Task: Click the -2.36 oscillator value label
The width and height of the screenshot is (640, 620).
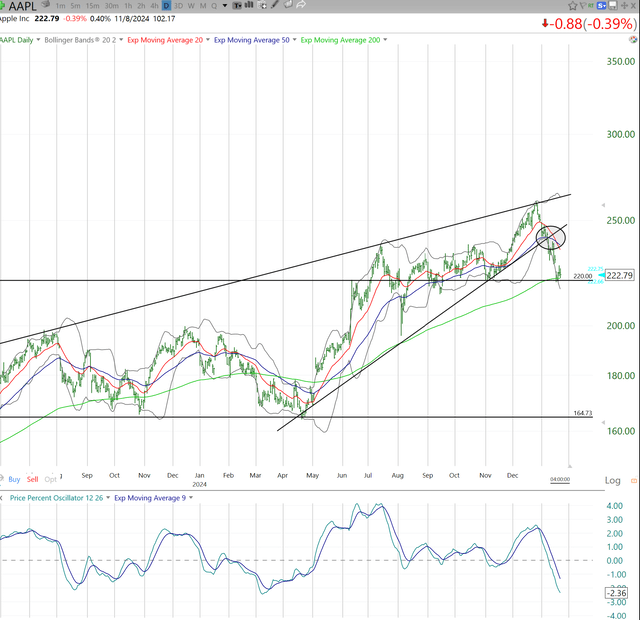Action: click(x=616, y=593)
